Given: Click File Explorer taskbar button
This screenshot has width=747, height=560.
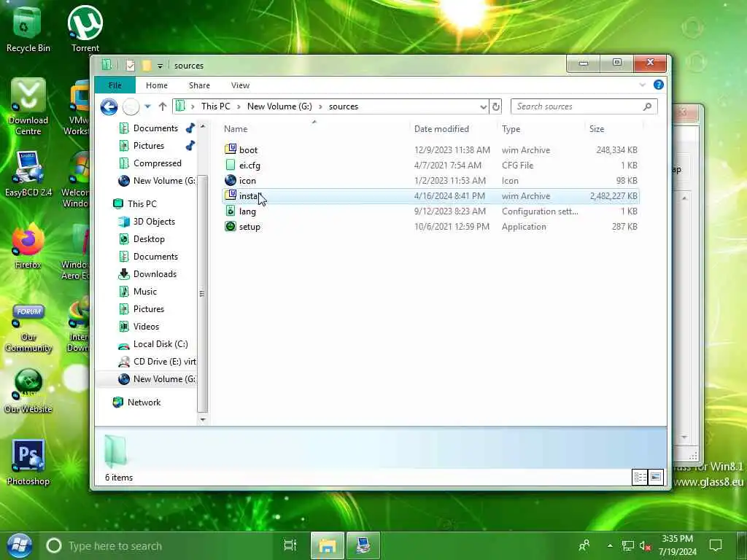Looking at the screenshot, I should click(x=328, y=545).
